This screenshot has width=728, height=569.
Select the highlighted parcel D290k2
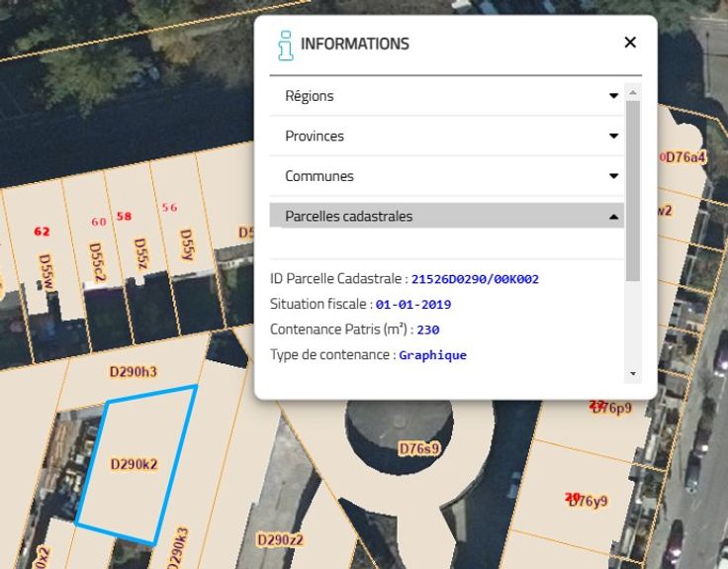tap(134, 463)
